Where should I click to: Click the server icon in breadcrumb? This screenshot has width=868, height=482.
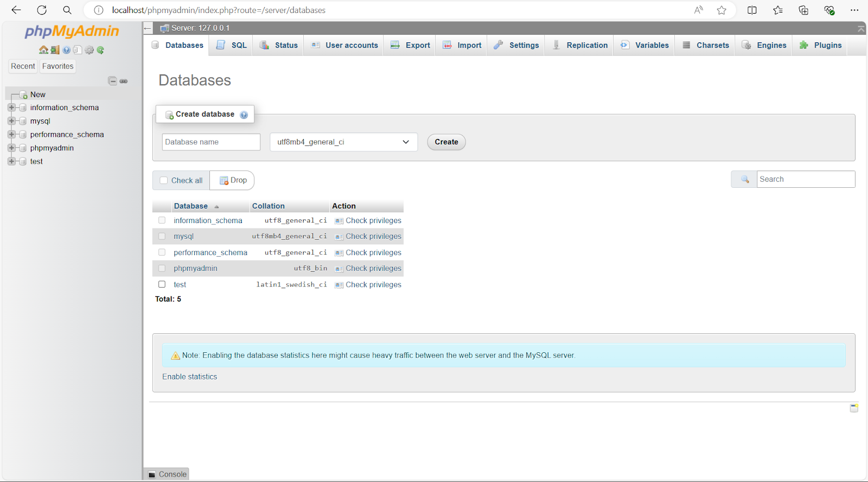coord(164,28)
